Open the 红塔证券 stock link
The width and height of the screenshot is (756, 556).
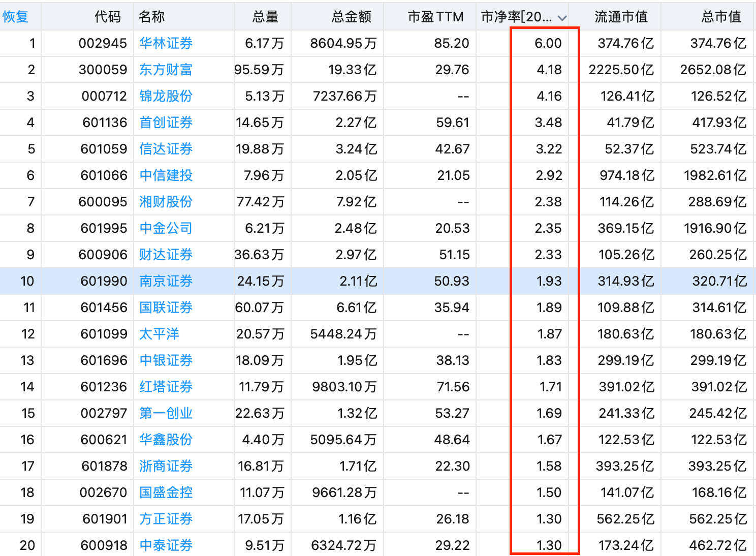click(166, 387)
